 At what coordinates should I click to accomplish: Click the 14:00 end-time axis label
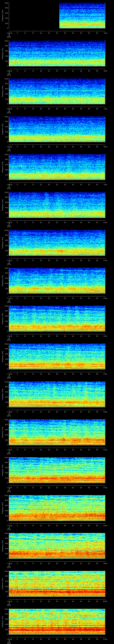click(105, 374)
